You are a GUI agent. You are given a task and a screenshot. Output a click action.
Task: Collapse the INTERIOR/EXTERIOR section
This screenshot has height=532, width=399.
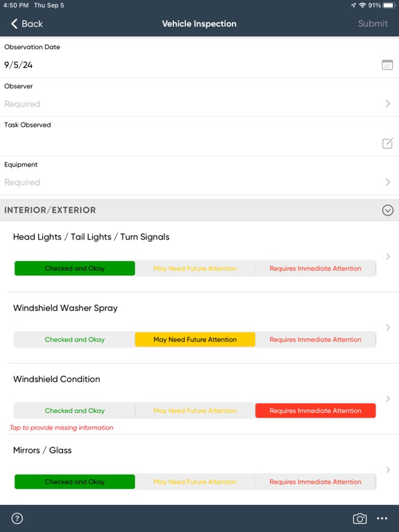tap(387, 211)
